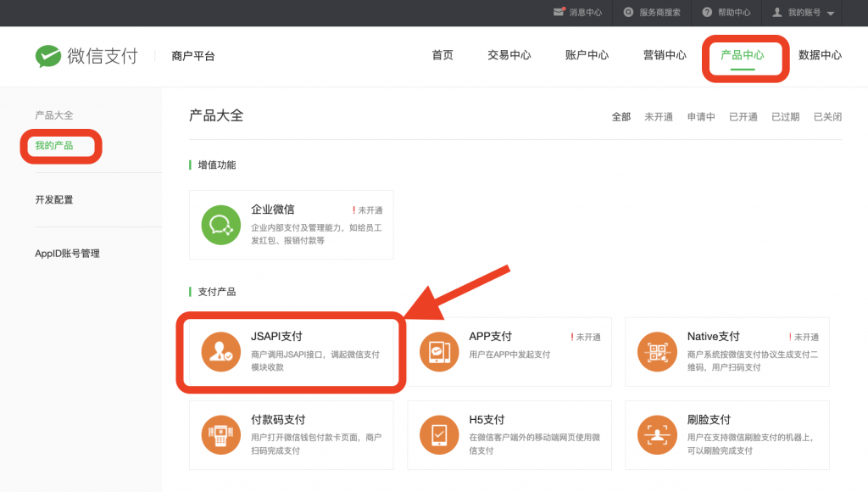Click the 全部 filter option
The image size is (868, 492).
(x=621, y=116)
